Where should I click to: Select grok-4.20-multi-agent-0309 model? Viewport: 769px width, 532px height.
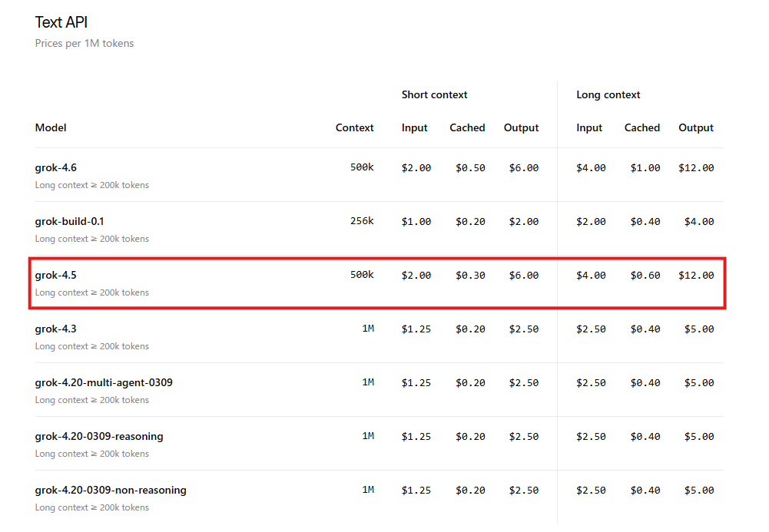pyautogui.click(x=104, y=382)
